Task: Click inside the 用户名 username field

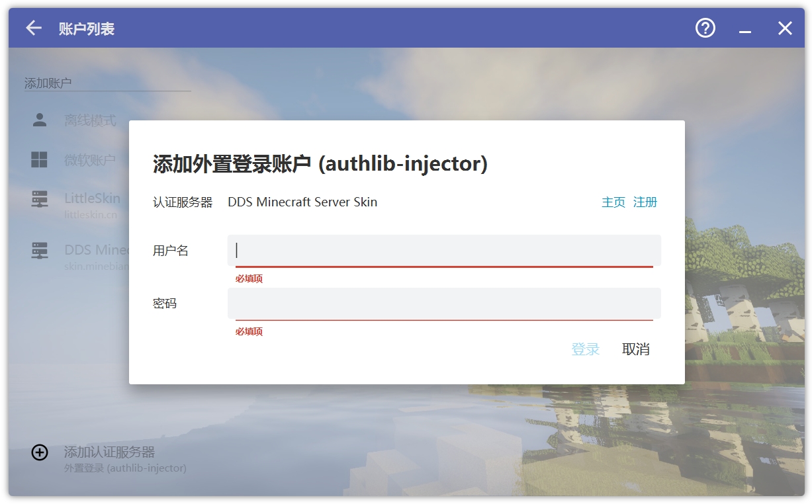Action: tap(443, 250)
